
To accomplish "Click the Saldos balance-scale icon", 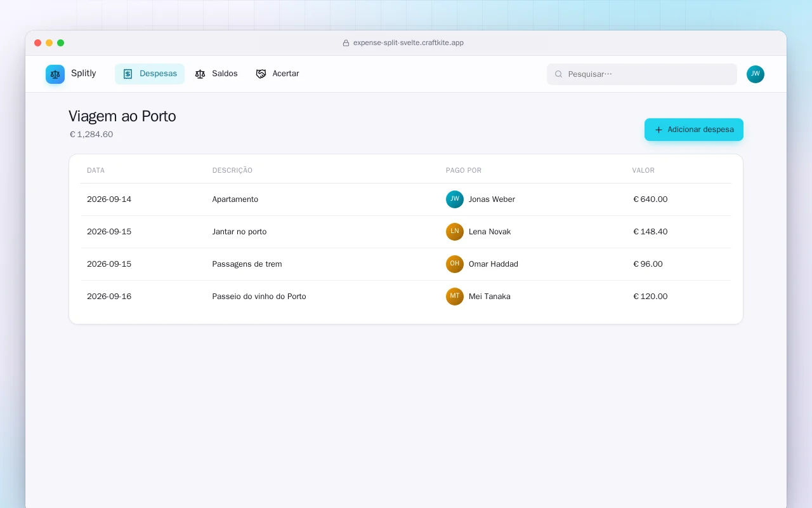I will click(x=200, y=74).
